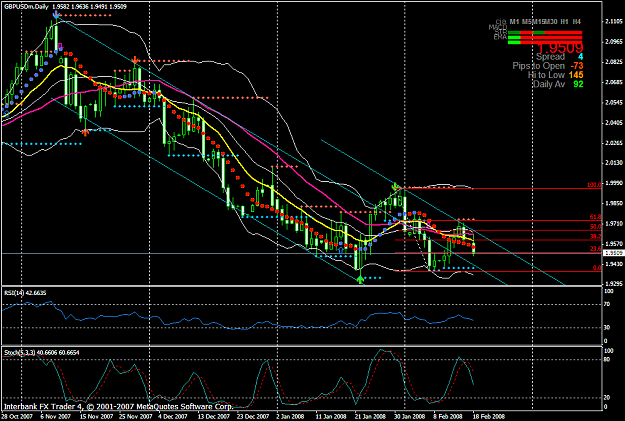Click the 18 Feb 2008 date label
The image size is (625, 421).
click(489, 416)
